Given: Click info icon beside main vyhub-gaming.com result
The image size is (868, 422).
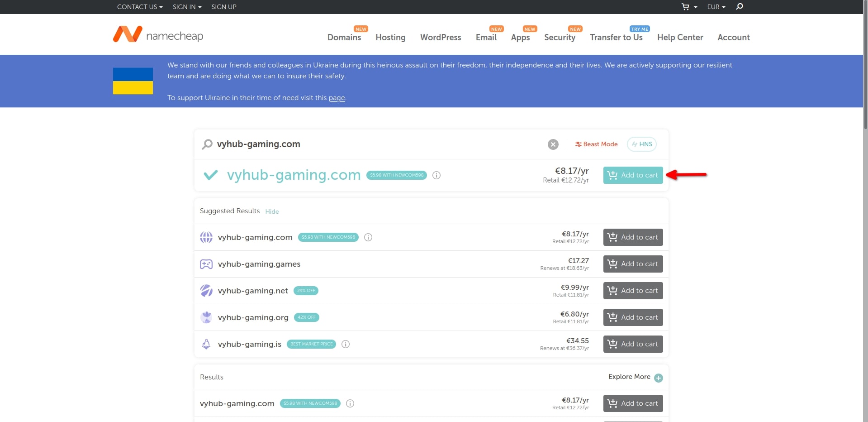Looking at the screenshot, I should coord(436,175).
